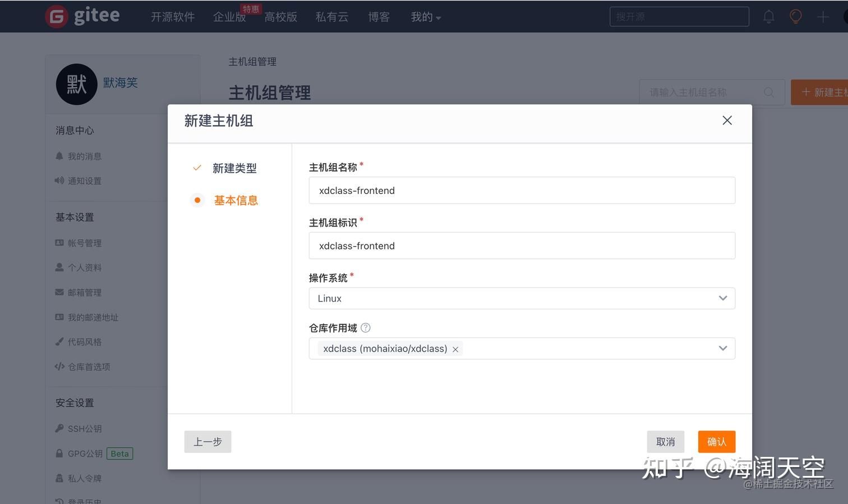848x504 pixels.
Task: Expand the 仓库作用域 dropdown
Action: click(x=722, y=348)
